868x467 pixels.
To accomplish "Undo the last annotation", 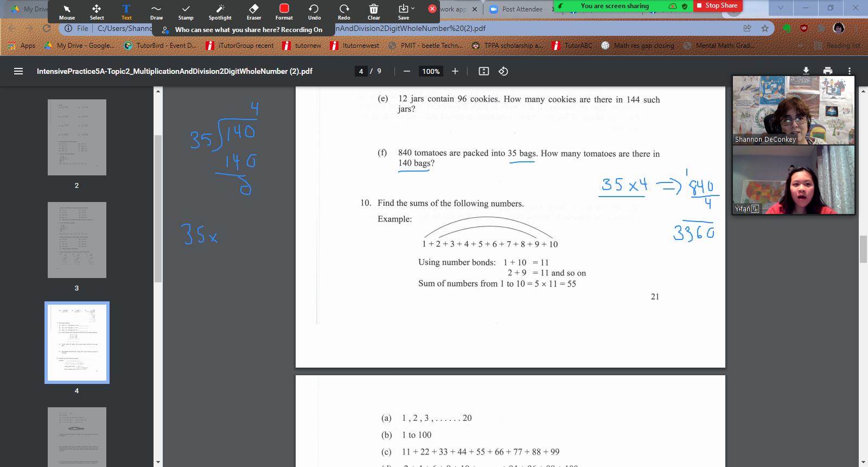I will point(314,12).
